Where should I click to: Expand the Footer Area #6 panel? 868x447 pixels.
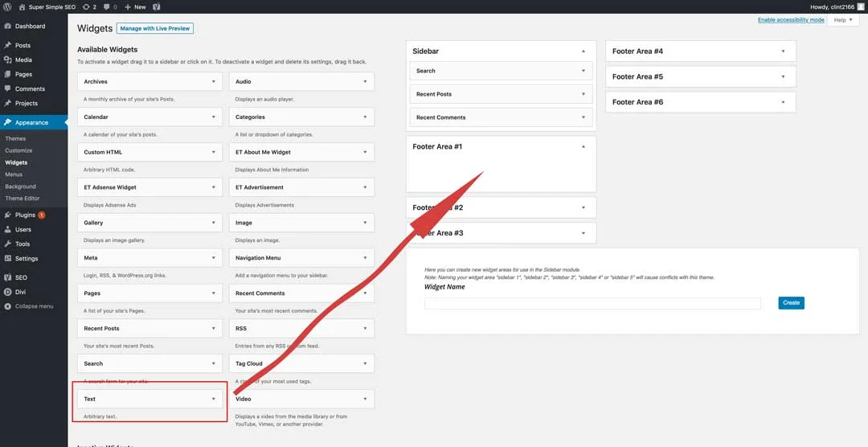point(784,102)
